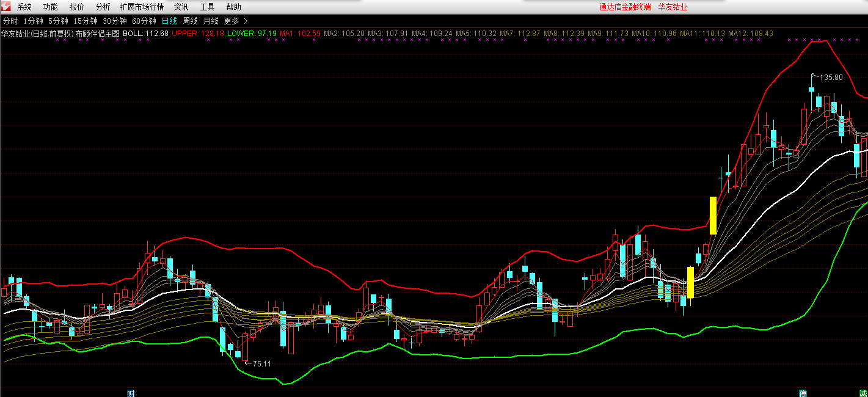Click the 135.80 high price label
This screenshot has width=868, height=397.
831,78
